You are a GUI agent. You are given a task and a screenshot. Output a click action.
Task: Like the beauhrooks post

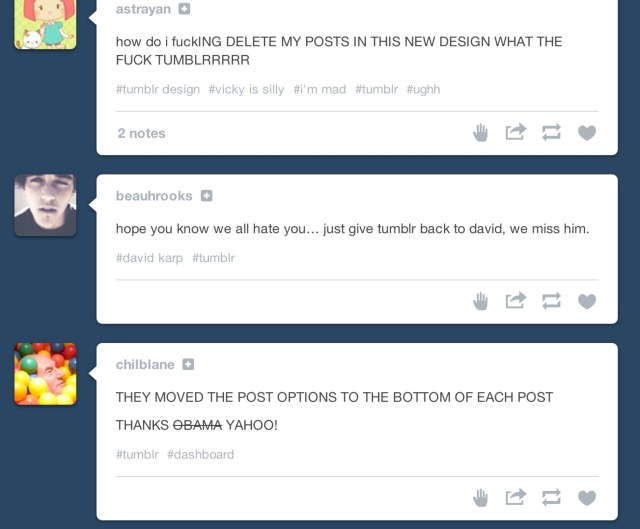tap(587, 301)
